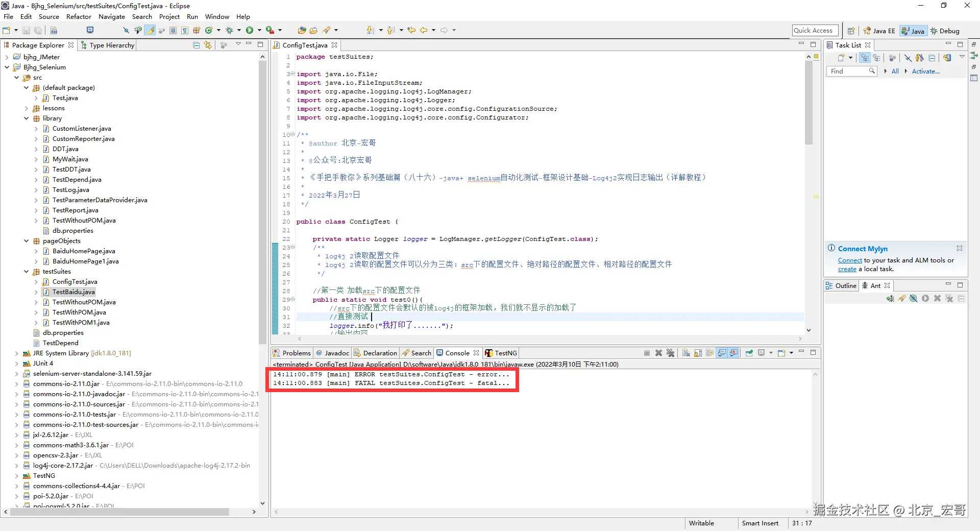Switch to Debug perspective

(945, 31)
